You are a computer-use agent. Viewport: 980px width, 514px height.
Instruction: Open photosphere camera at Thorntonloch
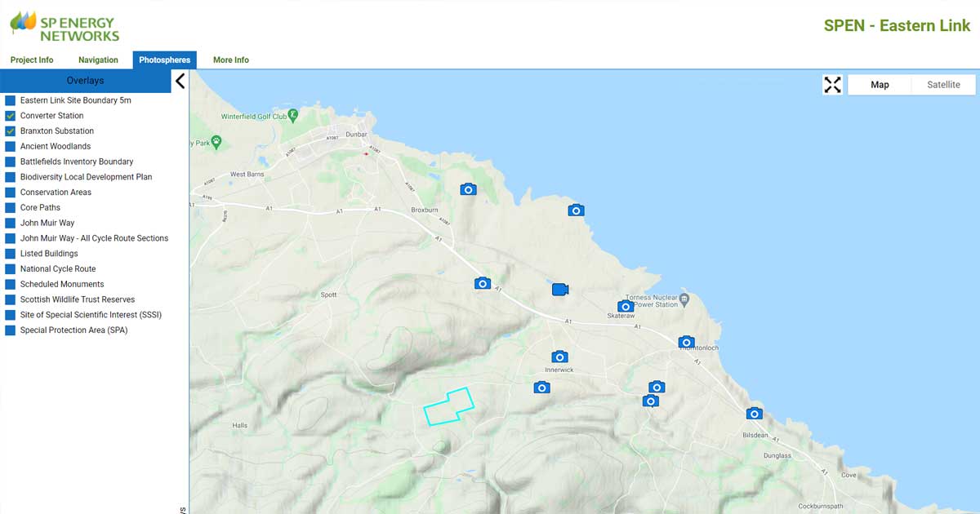(x=687, y=342)
